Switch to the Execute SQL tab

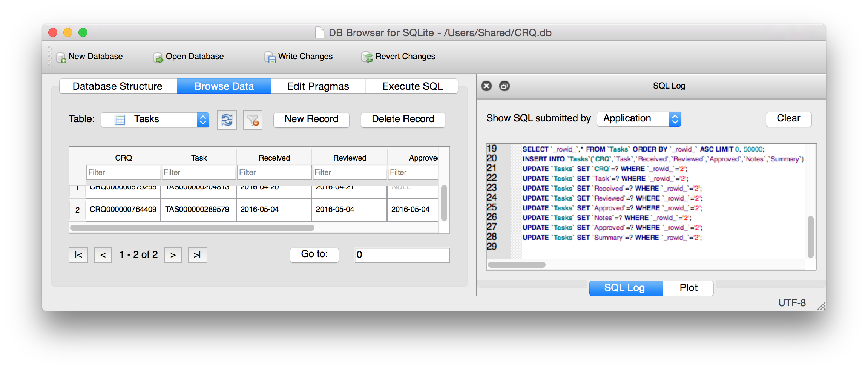tap(412, 86)
